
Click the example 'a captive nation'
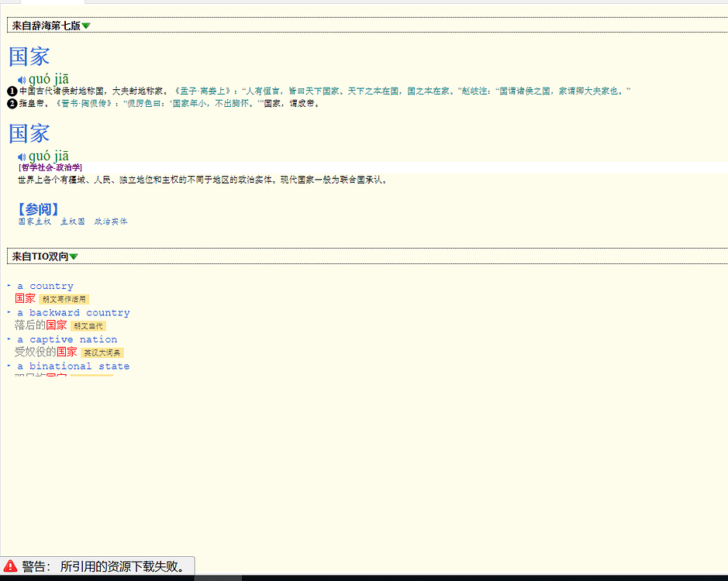[67, 339]
